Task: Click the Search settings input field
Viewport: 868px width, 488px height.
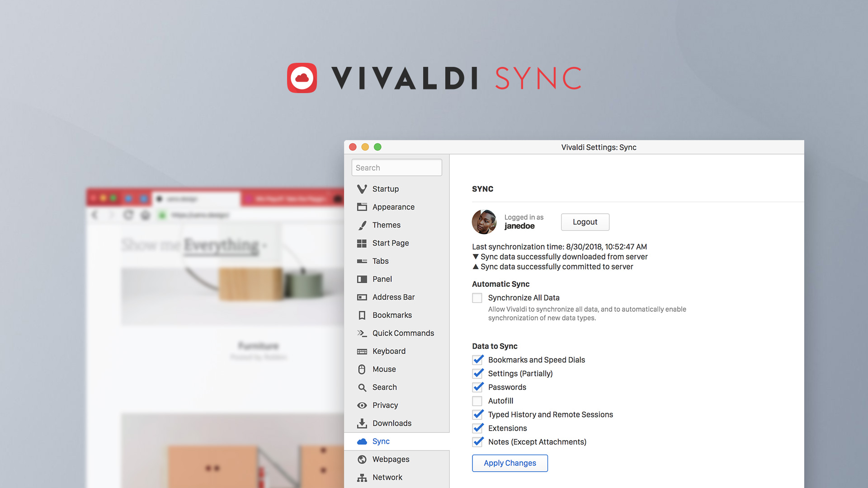Action: click(x=396, y=168)
